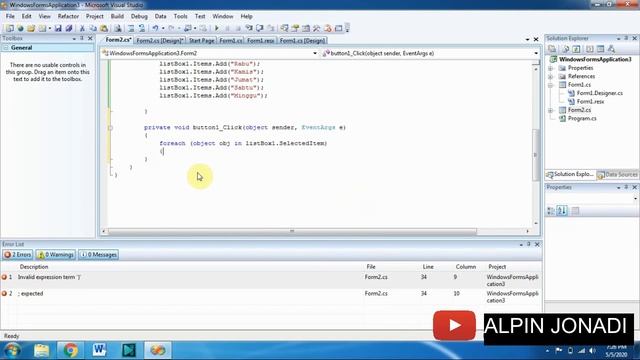Click the Paste clipboard icon
Viewport: 640px width, 360px height.
tap(104, 28)
